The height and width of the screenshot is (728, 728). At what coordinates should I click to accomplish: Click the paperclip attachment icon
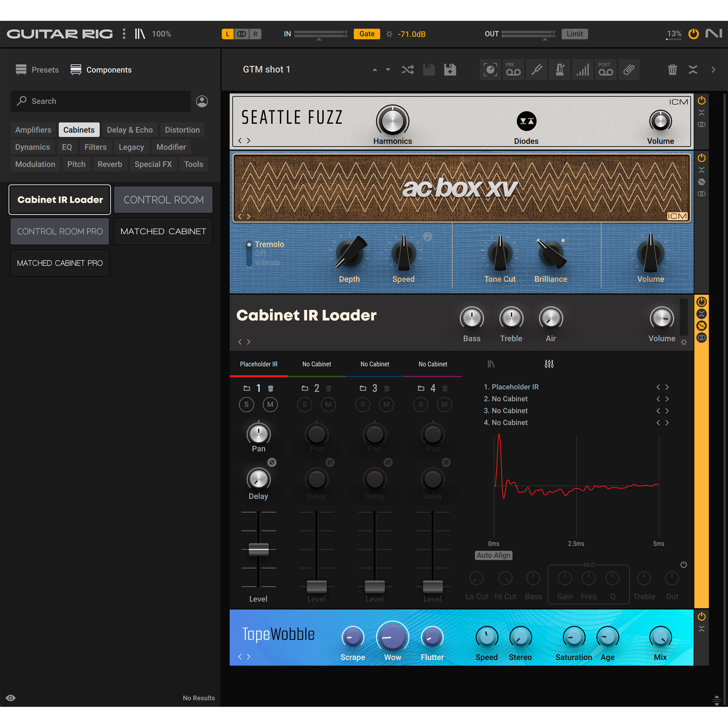(x=629, y=69)
